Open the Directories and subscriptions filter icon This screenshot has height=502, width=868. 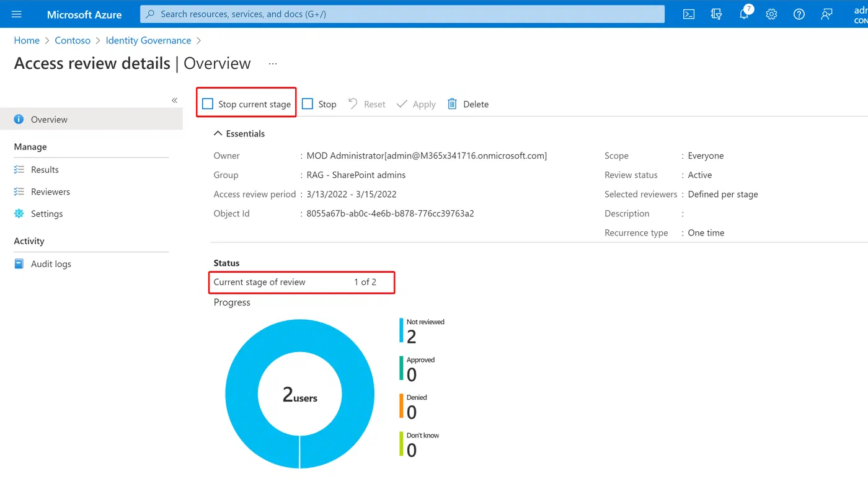click(716, 14)
